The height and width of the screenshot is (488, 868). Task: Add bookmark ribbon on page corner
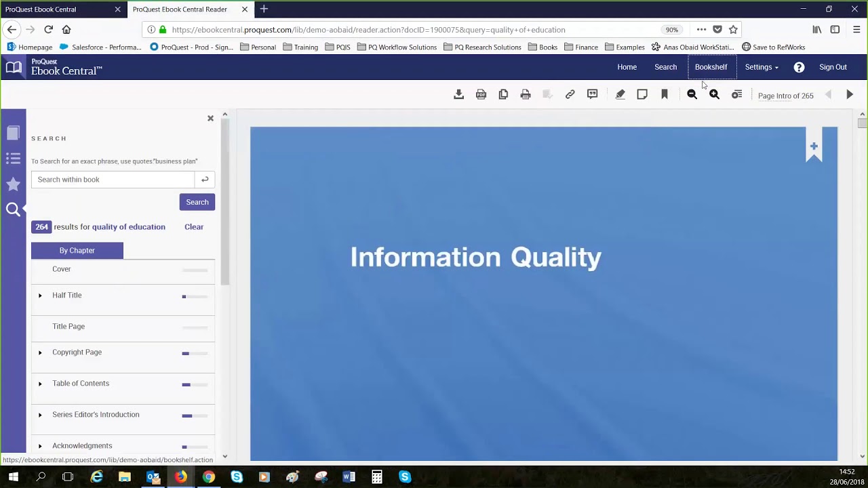pos(814,146)
